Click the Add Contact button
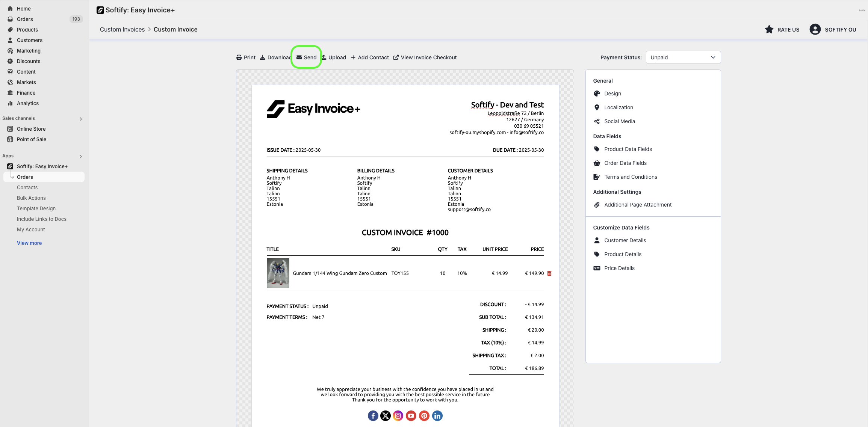Screen dimensions: 868x427 370,57
